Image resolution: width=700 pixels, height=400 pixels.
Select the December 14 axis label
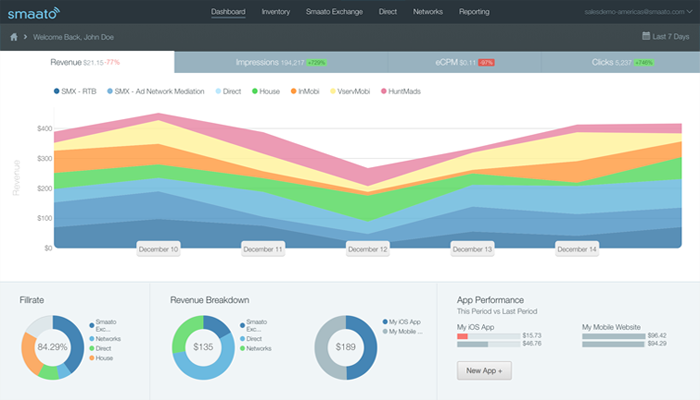click(x=577, y=249)
